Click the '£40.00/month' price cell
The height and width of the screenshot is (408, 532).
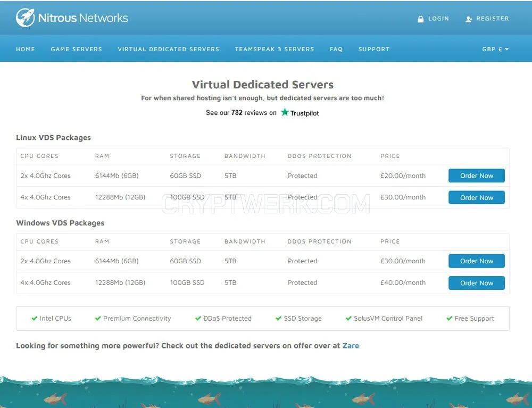pos(403,282)
